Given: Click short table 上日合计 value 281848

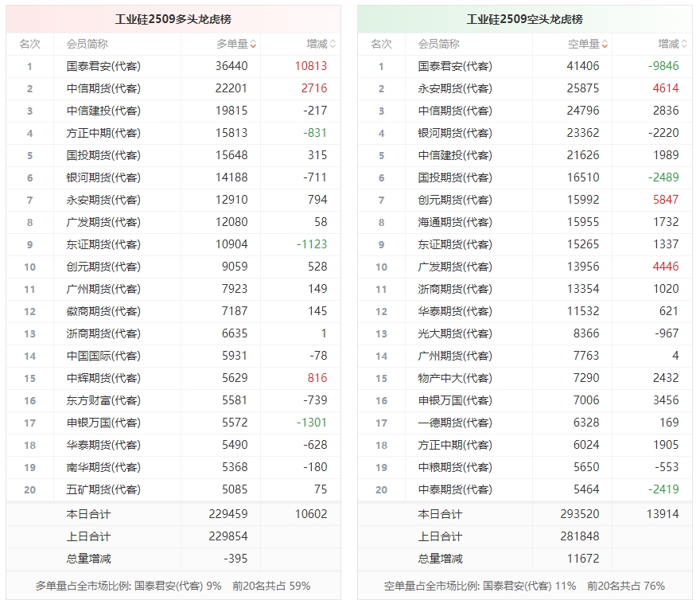Looking at the screenshot, I should 580,536.
